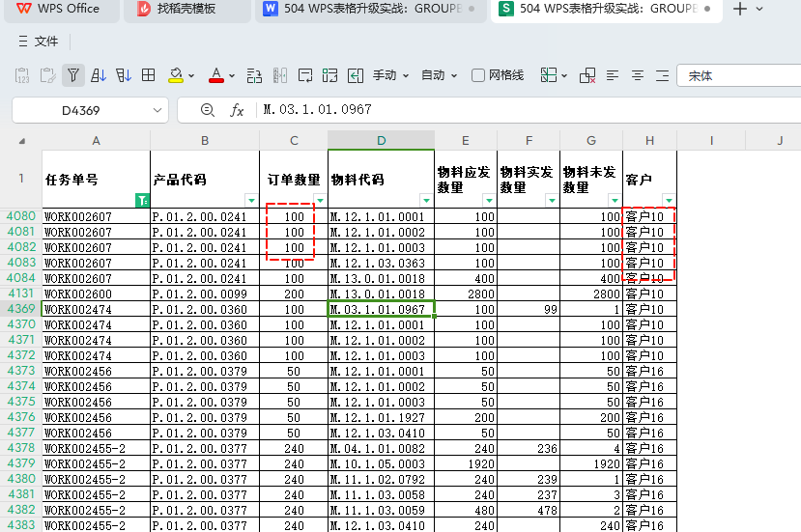Click cell M.04.1.01.0082
The width and height of the screenshot is (801, 532).
click(x=381, y=448)
